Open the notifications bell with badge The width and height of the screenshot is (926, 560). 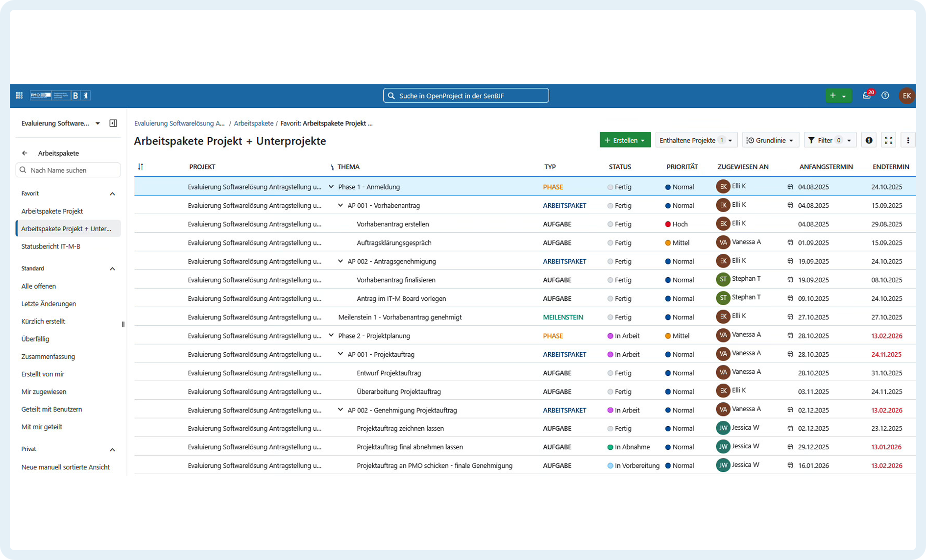coord(867,96)
